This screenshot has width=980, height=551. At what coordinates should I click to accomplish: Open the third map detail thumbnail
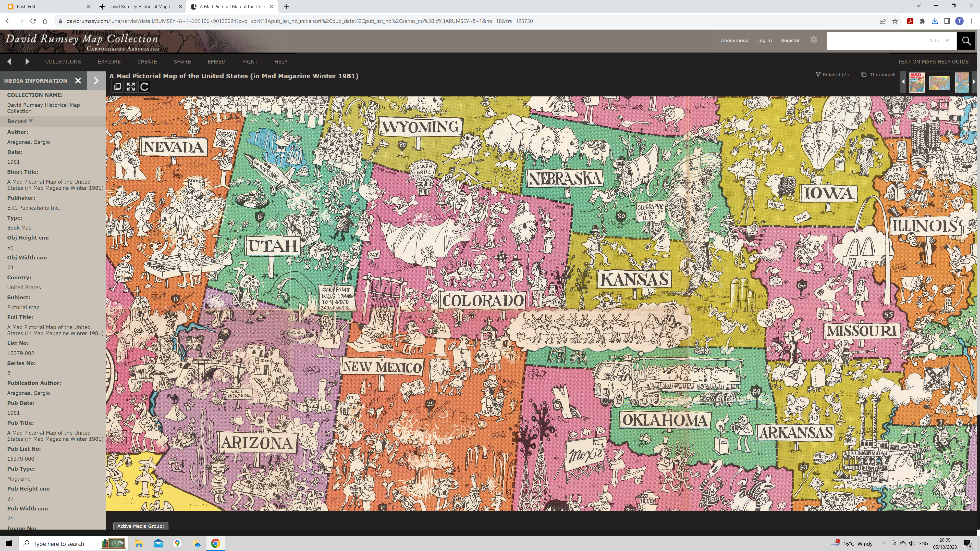click(962, 82)
